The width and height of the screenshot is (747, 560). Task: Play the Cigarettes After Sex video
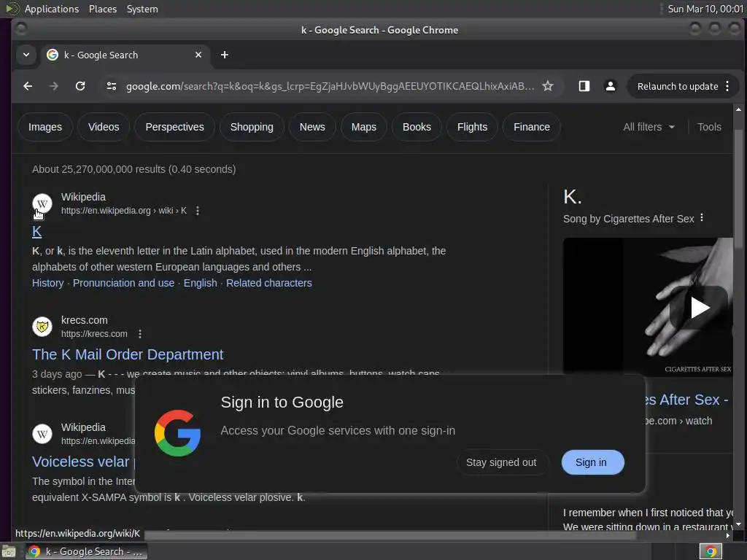(699, 308)
